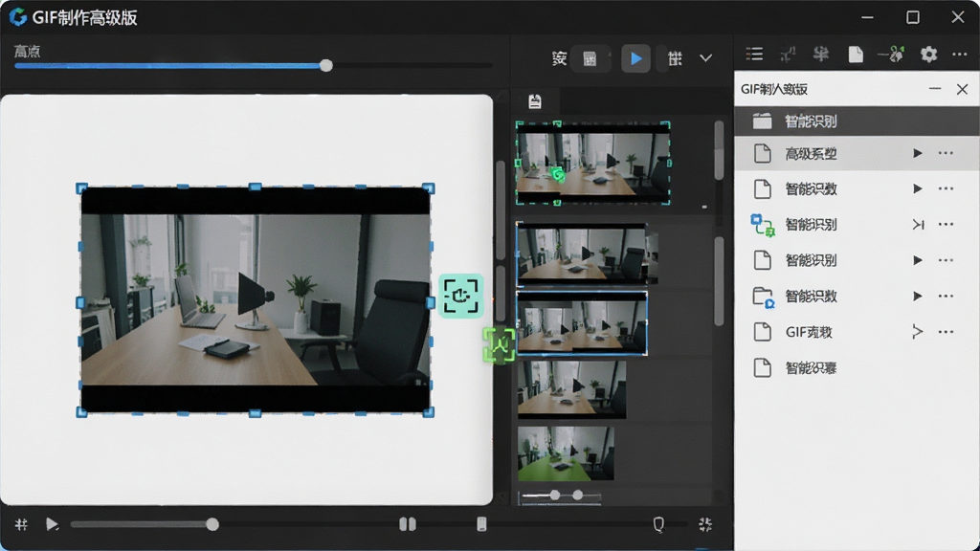Click the folder icon with blue badge in the list
Viewport: 980px width, 551px height.
click(763, 297)
